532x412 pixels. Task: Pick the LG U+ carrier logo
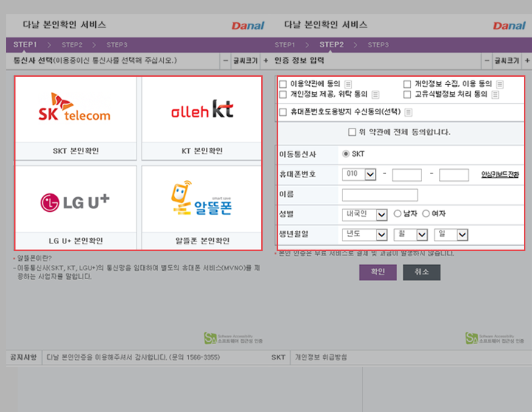[x=75, y=200]
